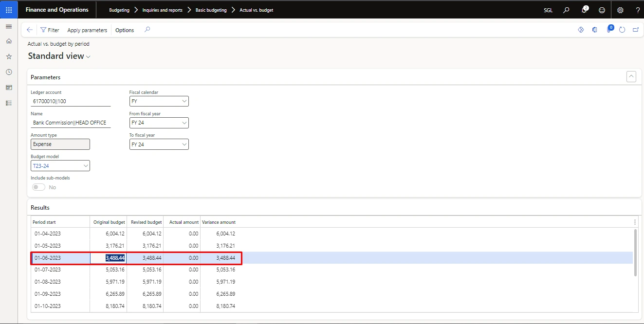Expand the navigation pane hamburger icon
Viewport: 644px width, 324px height.
coord(9,26)
